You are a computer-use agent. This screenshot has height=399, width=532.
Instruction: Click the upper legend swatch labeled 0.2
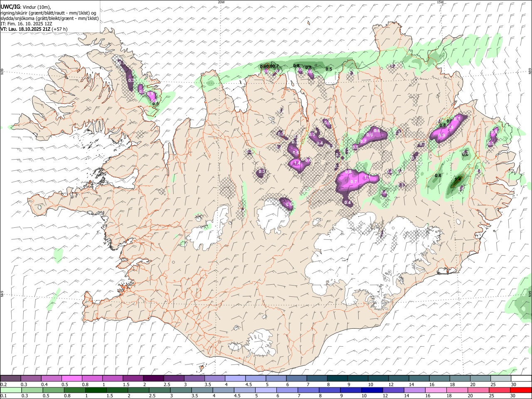pos(11,379)
